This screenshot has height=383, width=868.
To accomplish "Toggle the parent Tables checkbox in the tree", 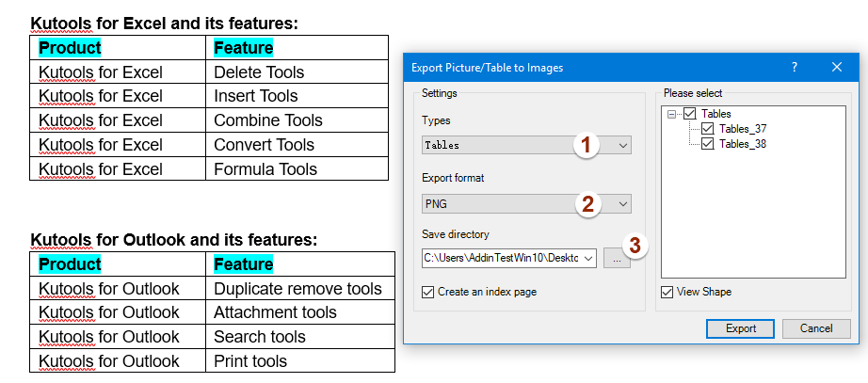I will (690, 114).
